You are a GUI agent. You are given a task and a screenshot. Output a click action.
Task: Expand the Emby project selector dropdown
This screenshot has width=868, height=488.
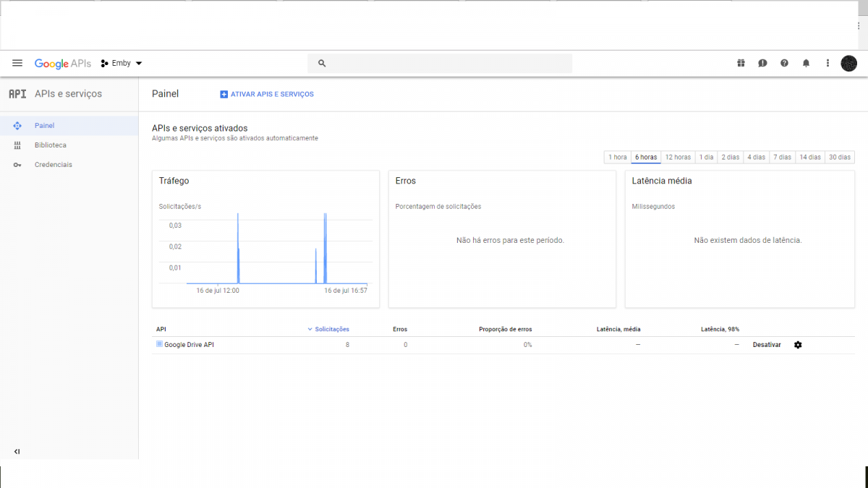coord(122,64)
